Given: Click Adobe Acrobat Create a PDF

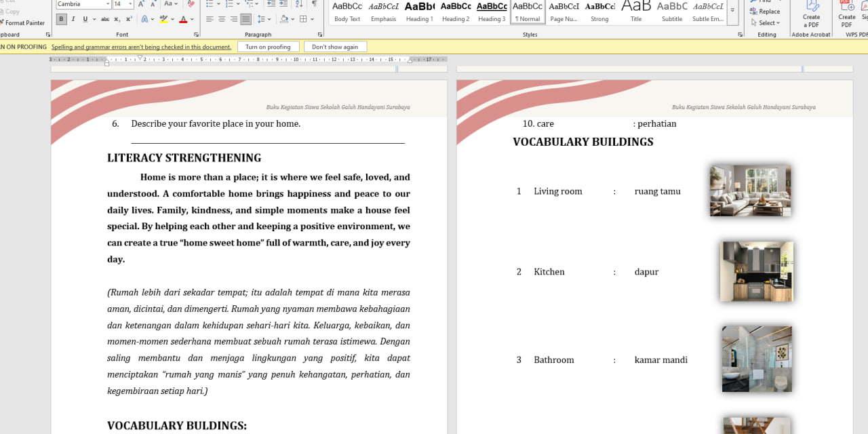Looking at the screenshot, I should pyautogui.click(x=811, y=14).
